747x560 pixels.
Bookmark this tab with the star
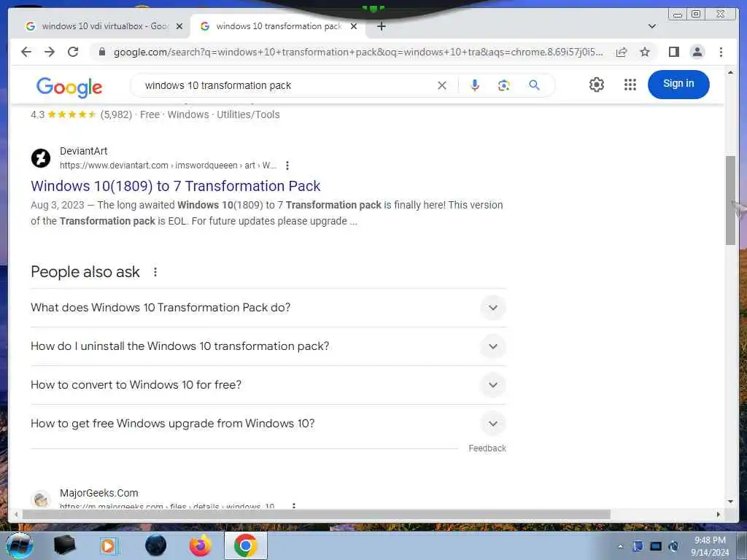coord(645,52)
